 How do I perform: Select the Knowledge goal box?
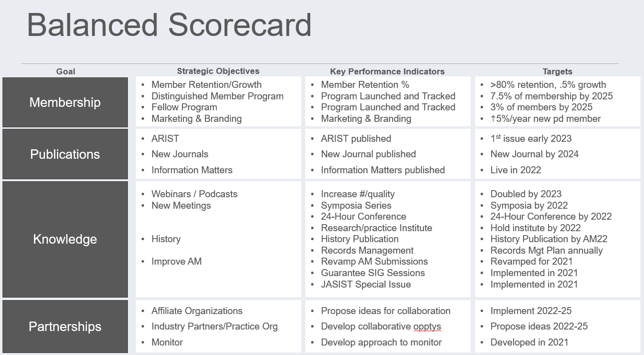pyautogui.click(x=65, y=239)
